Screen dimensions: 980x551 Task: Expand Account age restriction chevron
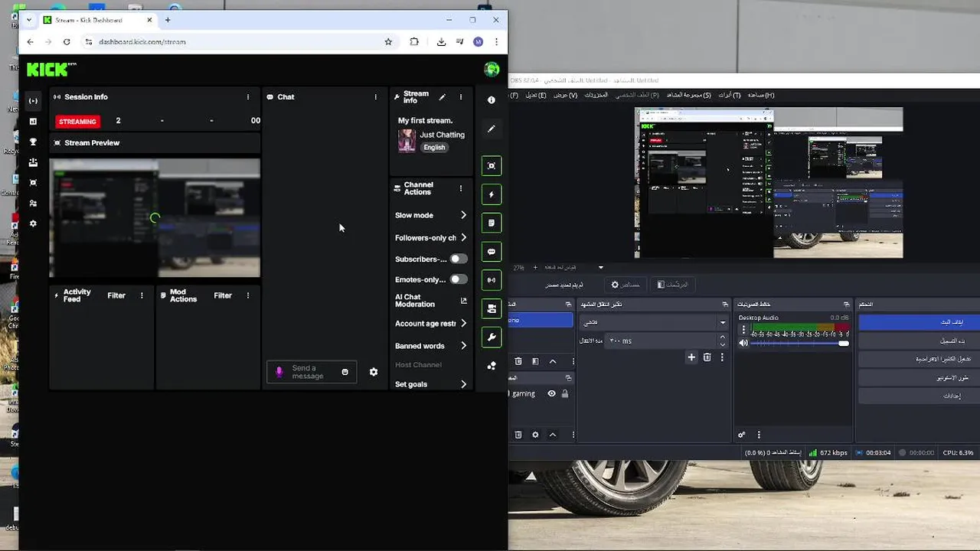click(x=463, y=323)
